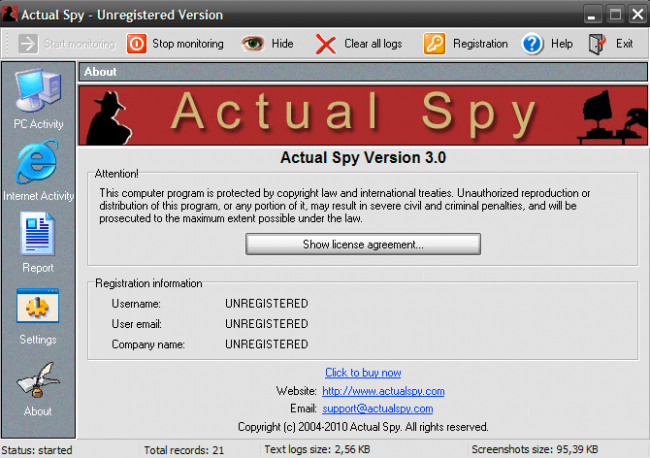Click the Copyright 2004-2010 Actual Spy text
This screenshot has height=458, width=650.
click(363, 427)
